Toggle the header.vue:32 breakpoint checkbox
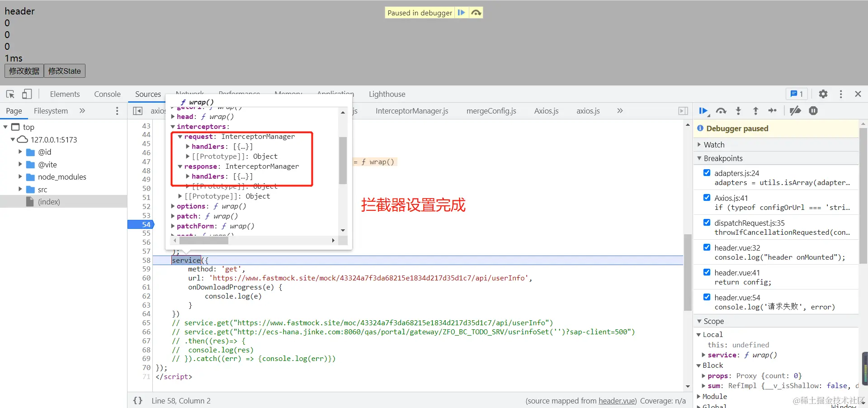The height and width of the screenshot is (408, 868). pos(707,247)
